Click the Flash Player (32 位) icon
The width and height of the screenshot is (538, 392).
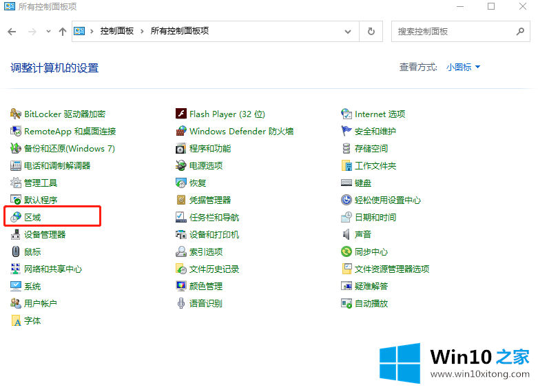181,114
